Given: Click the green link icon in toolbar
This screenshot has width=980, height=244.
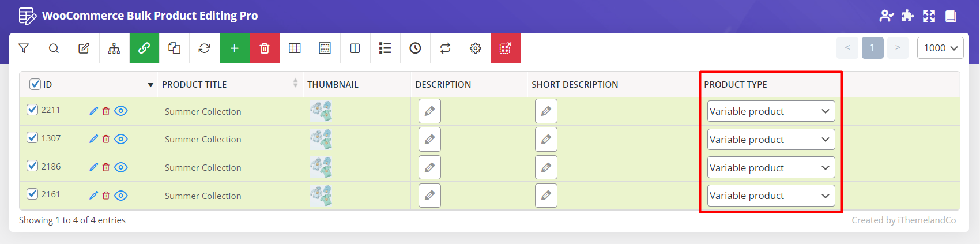Looking at the screenshot, I should coord(144,48).
